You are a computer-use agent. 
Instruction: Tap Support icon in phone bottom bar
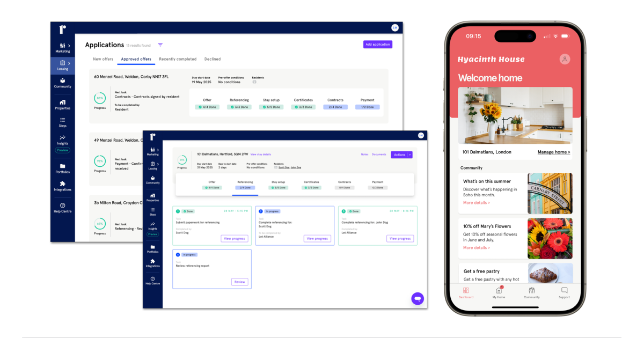click(x=565, y=290)
